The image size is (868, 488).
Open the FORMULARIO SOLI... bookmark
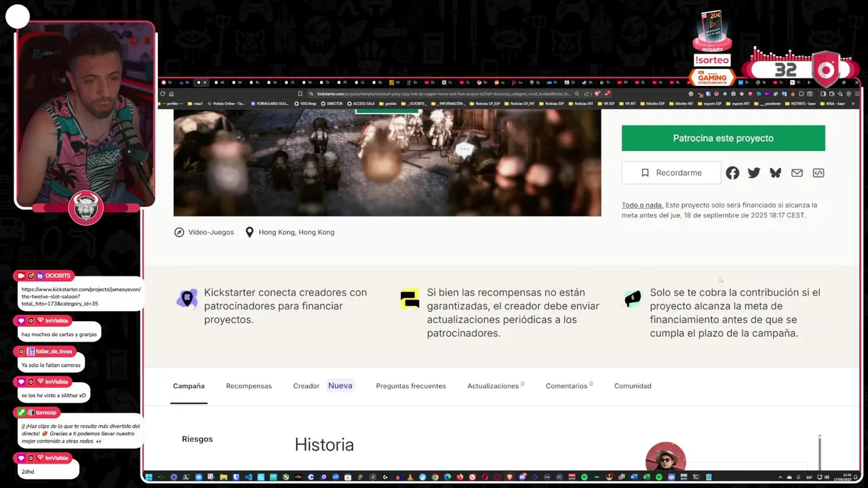pos(269,104)
